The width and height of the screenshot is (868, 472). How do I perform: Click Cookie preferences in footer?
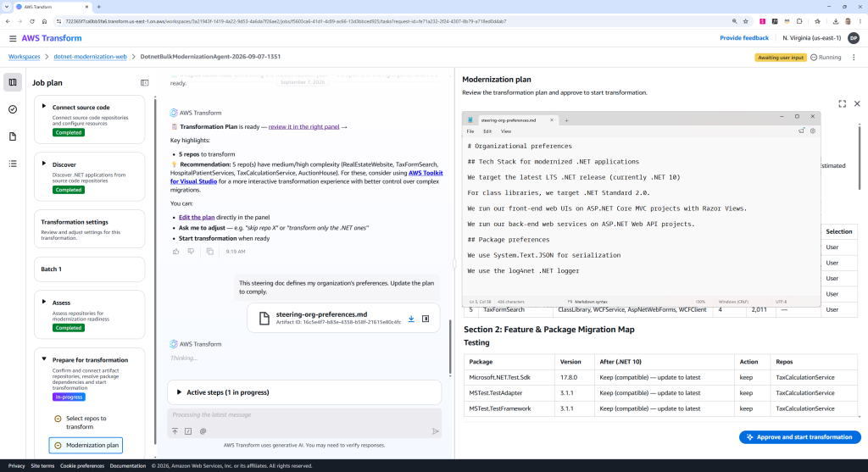point(82,466)
